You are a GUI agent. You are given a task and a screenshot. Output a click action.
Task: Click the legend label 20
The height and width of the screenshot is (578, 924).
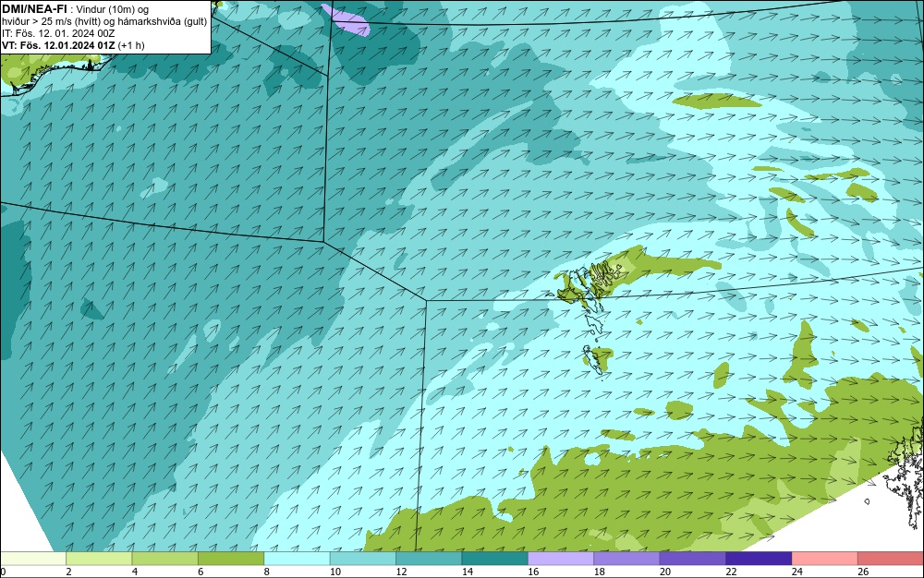click(665, 572)
